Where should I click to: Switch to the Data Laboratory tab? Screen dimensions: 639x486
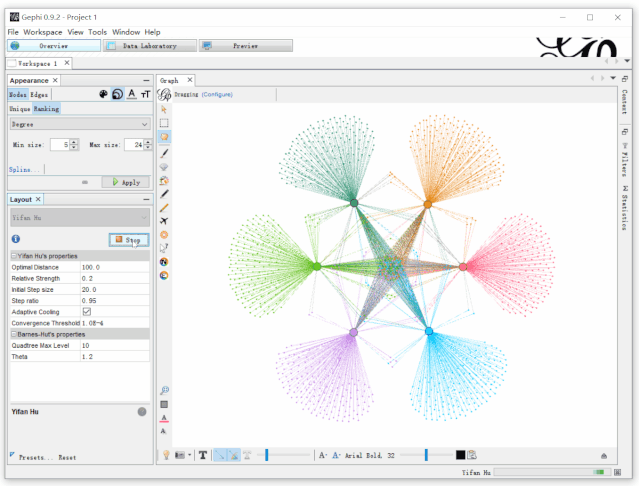pyautogui.click(x=150, y=46)
